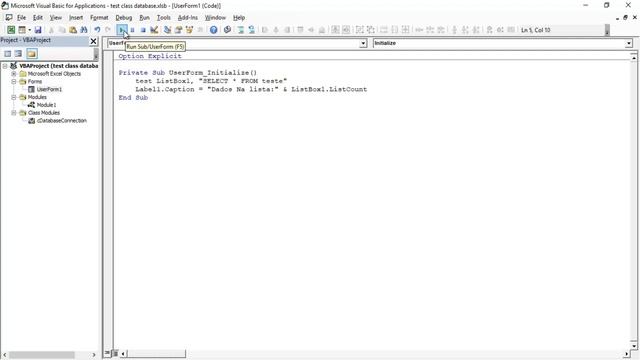Image resolution: width=640 pixels, height=360 pixels.
Task: Open the Object Browser icon
Action: click(x=189, y=30)
